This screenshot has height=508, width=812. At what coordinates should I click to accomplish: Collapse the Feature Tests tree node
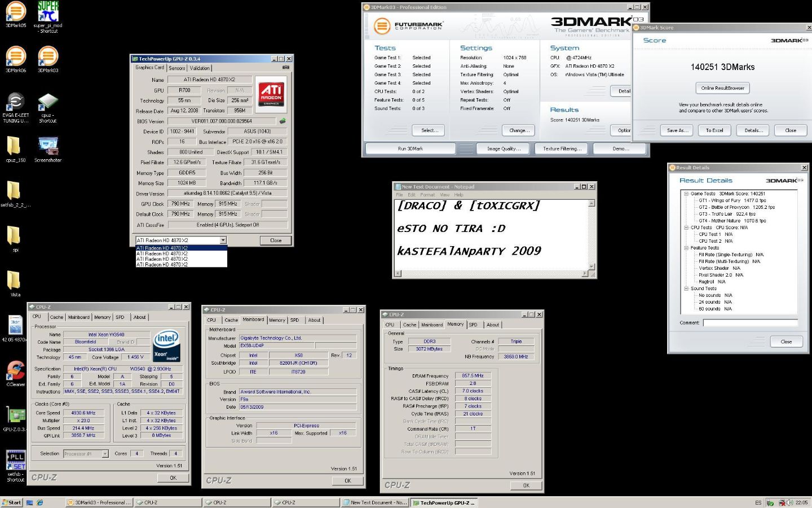click(686, 248)
